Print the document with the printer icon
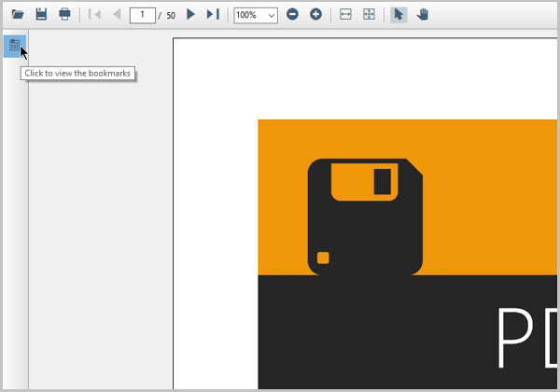 coord(64,14)
